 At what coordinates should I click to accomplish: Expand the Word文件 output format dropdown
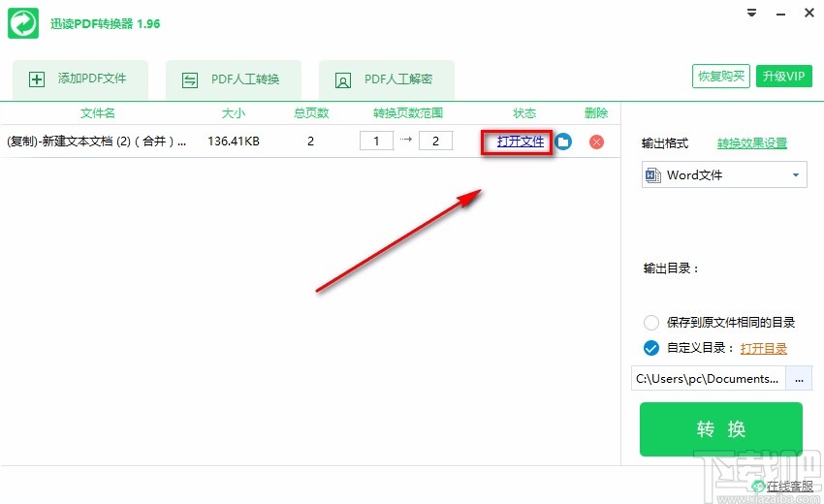tap(724, 174)
